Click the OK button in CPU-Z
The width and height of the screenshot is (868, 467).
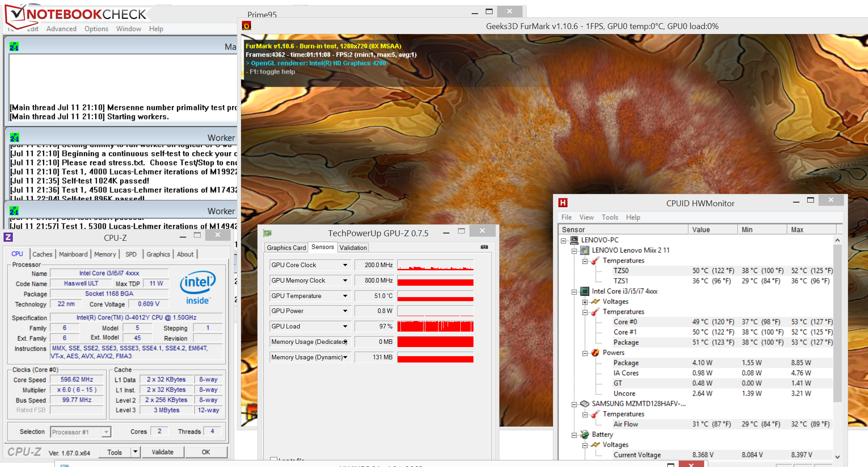[206, 452]
